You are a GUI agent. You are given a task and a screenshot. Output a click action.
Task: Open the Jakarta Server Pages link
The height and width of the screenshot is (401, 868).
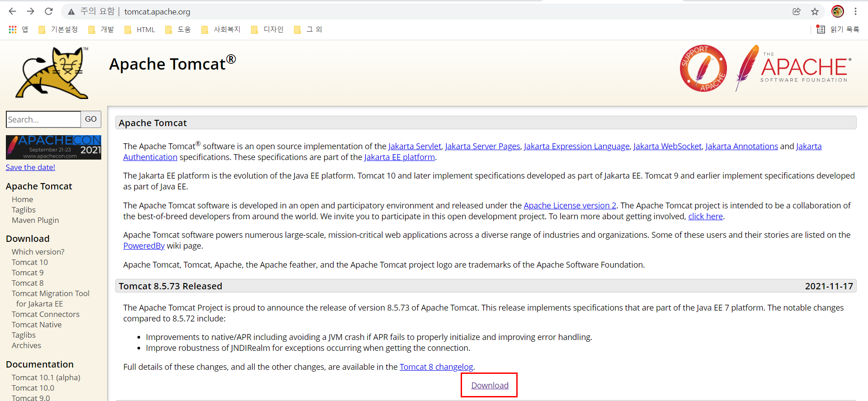[482, 146]
